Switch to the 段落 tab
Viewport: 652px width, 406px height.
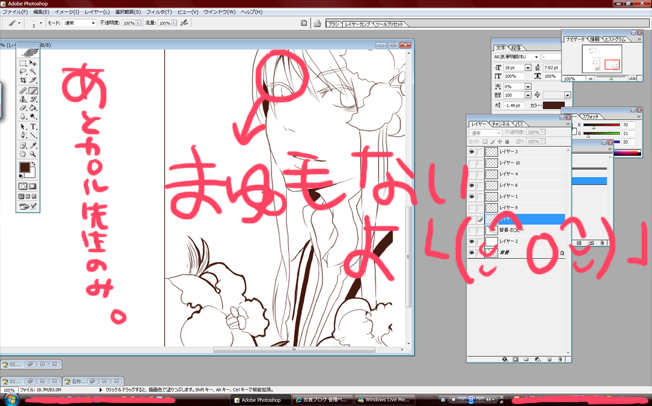click(516, 47)
